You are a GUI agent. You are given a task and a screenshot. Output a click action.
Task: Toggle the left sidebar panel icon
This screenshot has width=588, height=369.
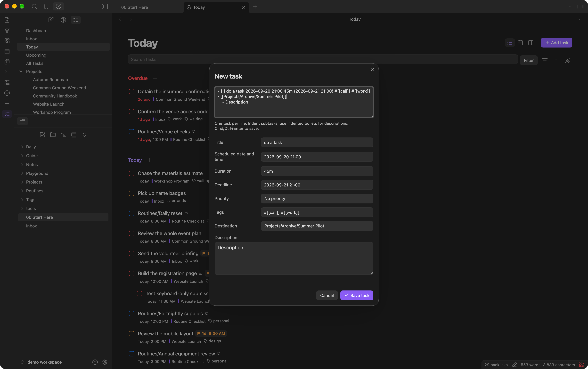click(x=105, y=7)
